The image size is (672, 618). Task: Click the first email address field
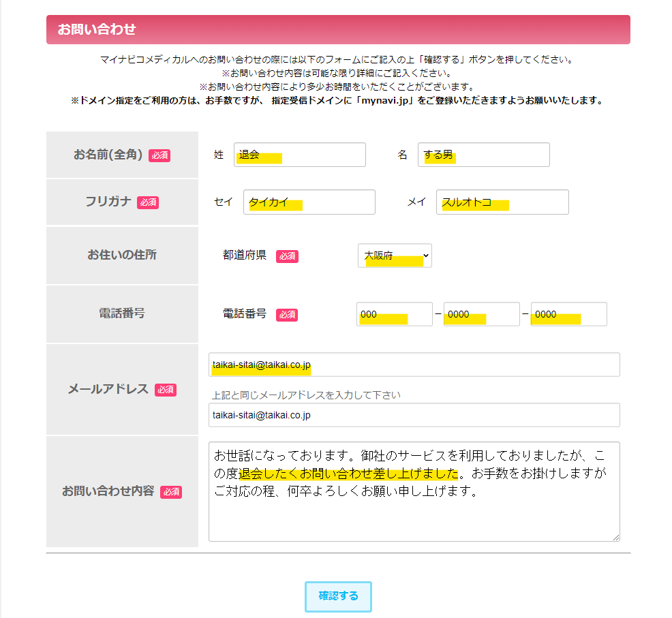pyautogui.click(x=414, y=365)
